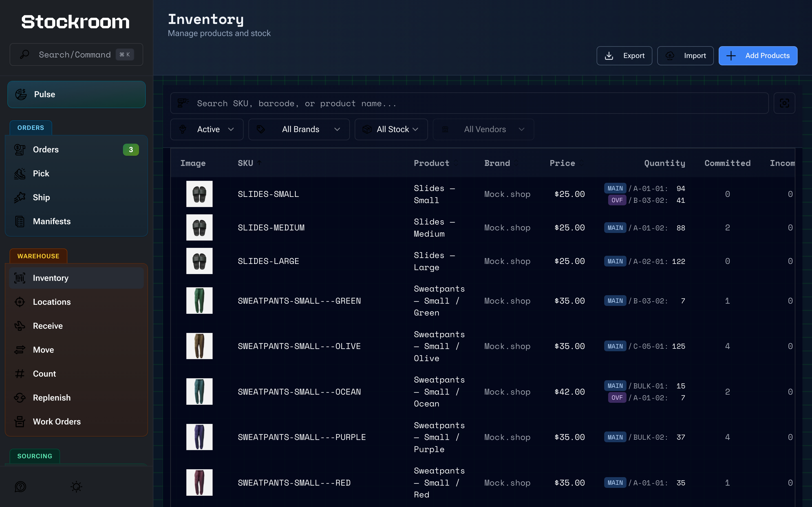Expand the Active status dropdown
Screen dimensions: 812x507
click(x=207, y=129)
